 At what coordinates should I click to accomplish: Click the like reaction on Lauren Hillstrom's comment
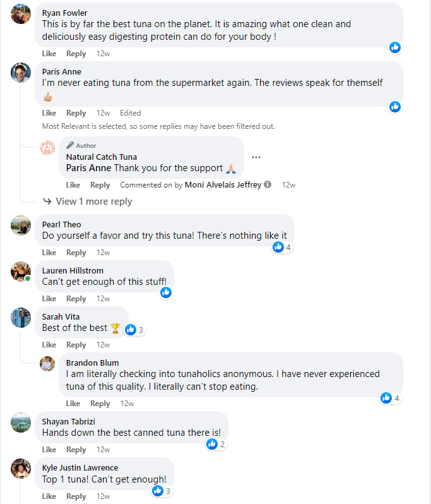click(x=165, y=292)
